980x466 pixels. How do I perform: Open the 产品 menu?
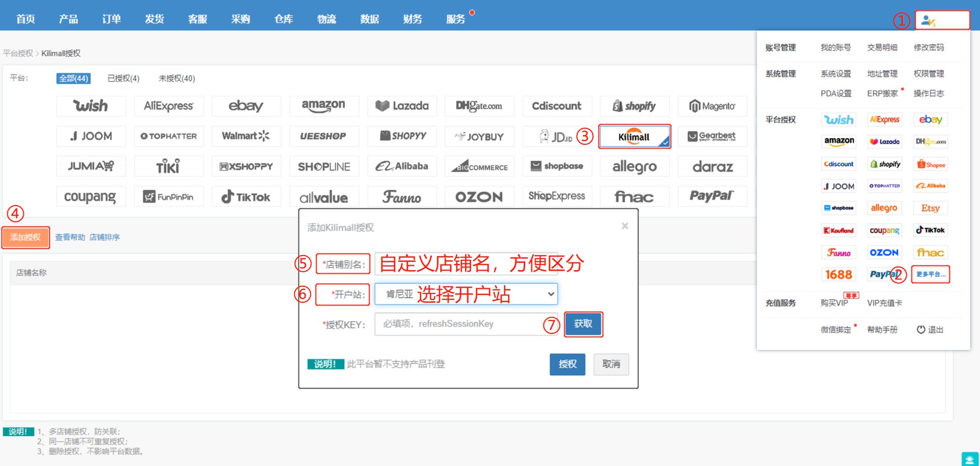[x=69, y=19]
